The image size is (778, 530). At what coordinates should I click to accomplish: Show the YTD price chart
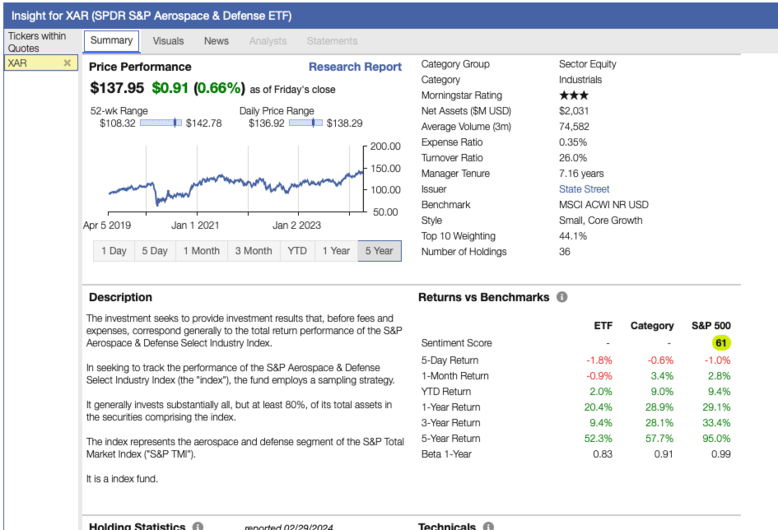tap(297, 251)
